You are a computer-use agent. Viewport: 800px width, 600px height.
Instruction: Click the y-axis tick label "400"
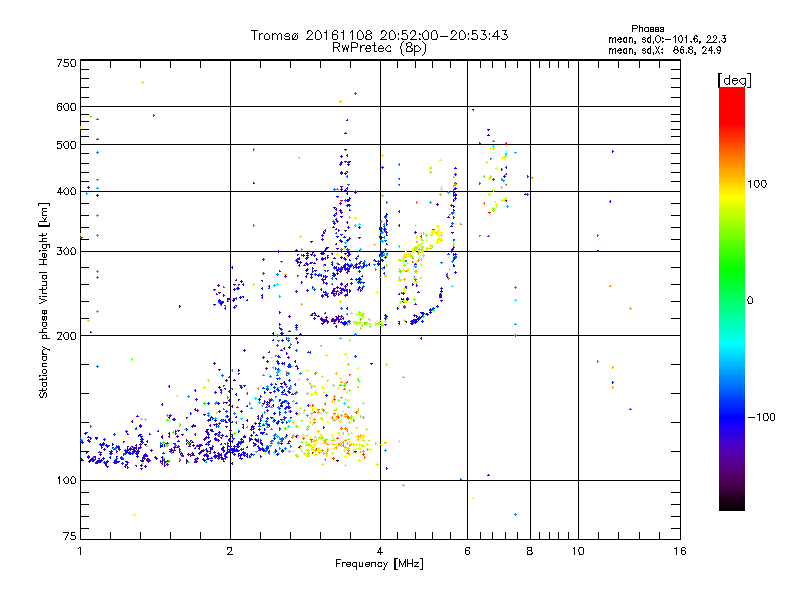pyautogui.click(x=66, y=191)
